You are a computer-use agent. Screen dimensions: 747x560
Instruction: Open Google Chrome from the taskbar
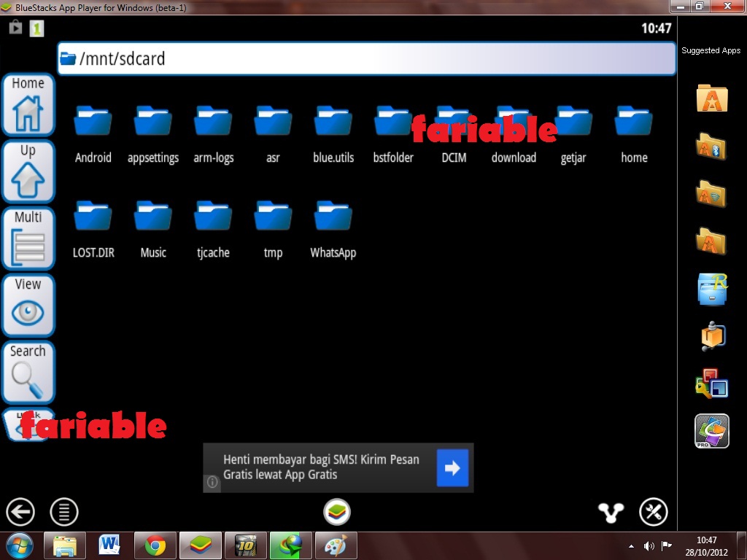[155, 545]
